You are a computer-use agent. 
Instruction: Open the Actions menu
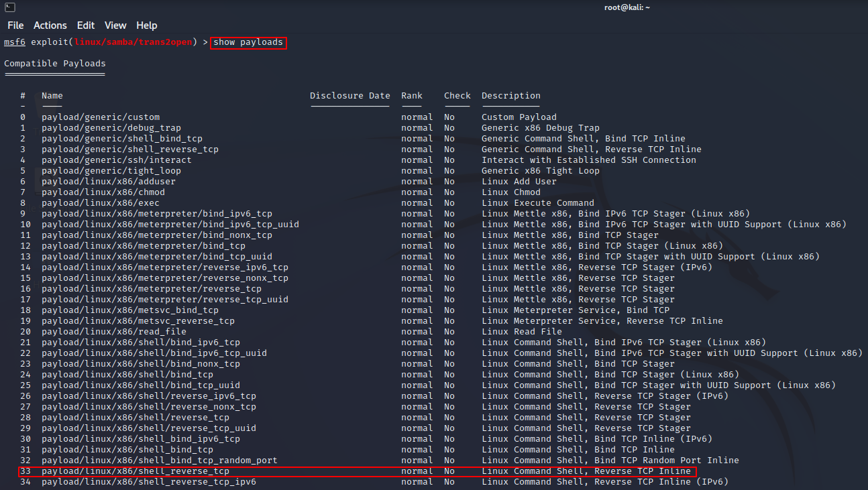(50, 25)
